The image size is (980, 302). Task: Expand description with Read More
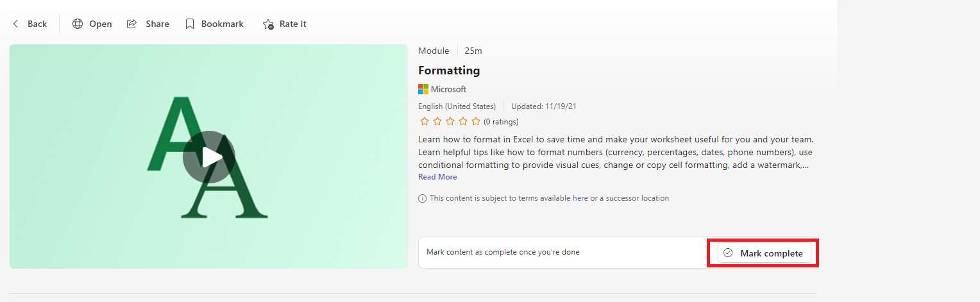[437, 177]
